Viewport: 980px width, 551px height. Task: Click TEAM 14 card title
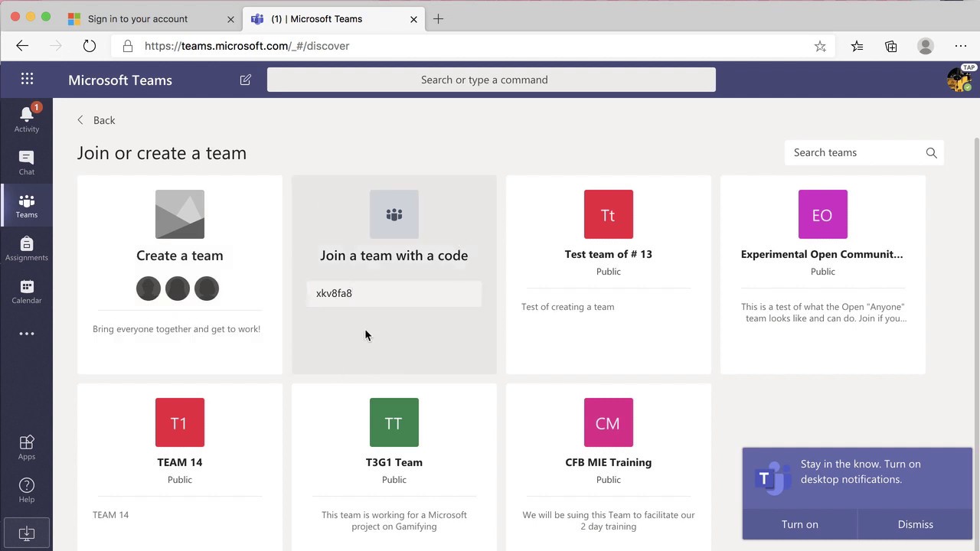[x=180, y=462]
